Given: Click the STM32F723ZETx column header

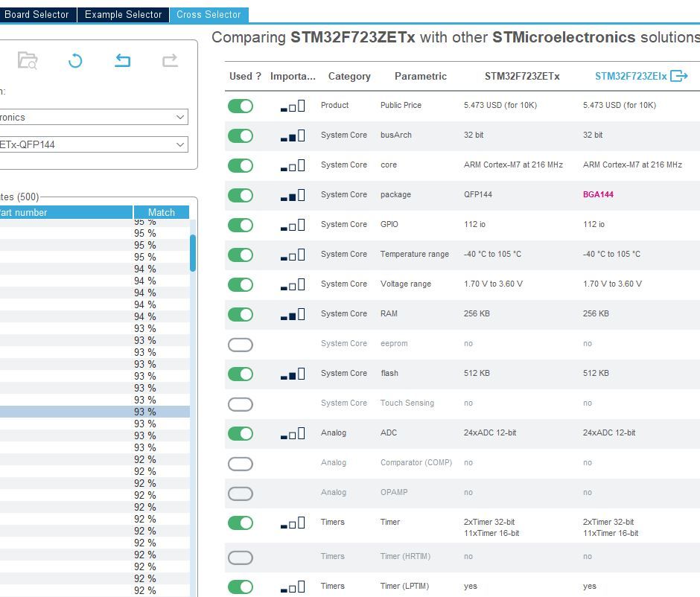Looking at the screenshot, I should (522, 76).
